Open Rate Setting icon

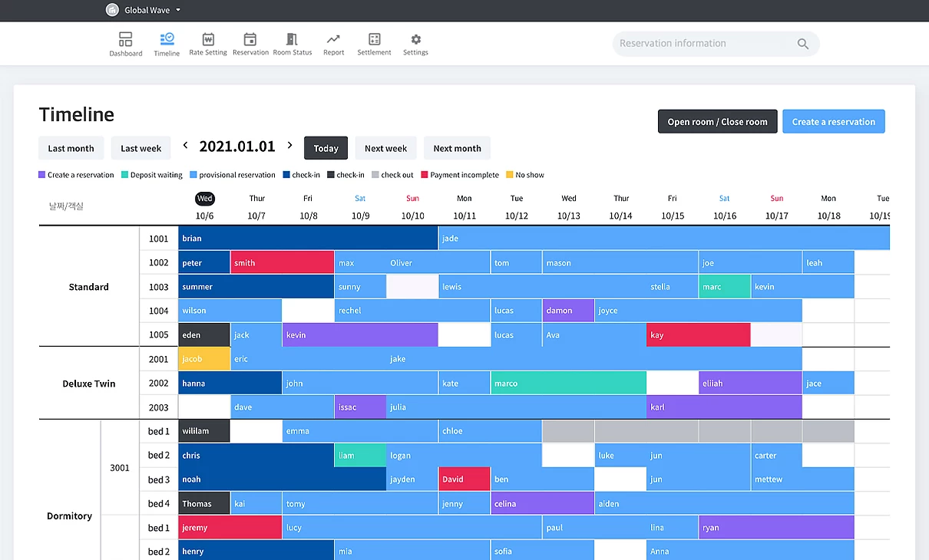pyautogui.click(x=208, y=39)
